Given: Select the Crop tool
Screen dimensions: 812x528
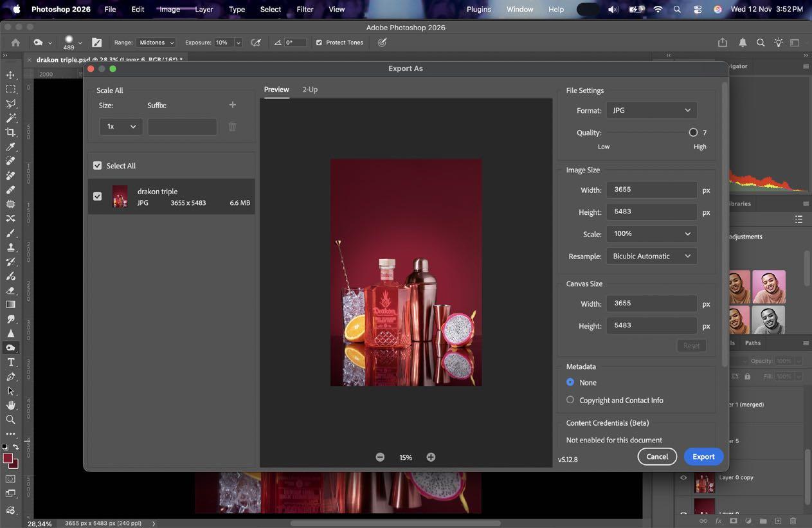Looking at the screenshot, I should pos(10,132).
